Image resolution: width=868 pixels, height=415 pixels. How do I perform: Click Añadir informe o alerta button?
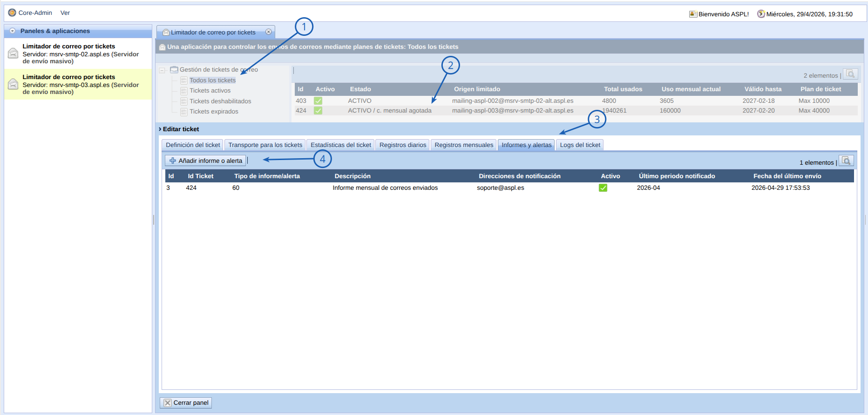(205, 161)
